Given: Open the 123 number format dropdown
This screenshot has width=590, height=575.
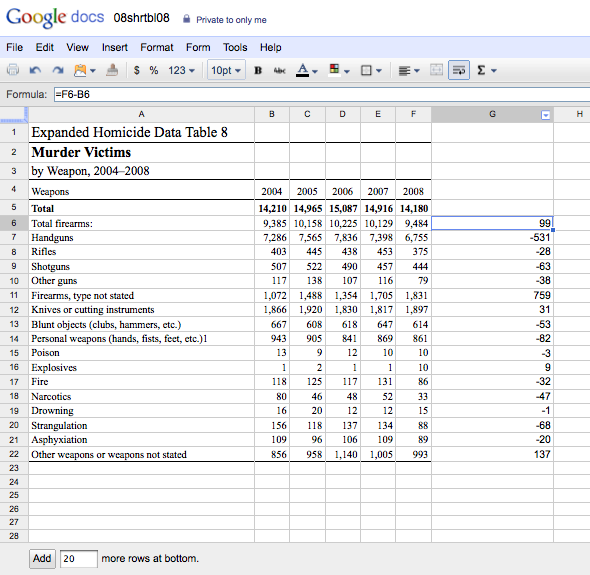Looking at the screenshot, I should pos(181,70).
